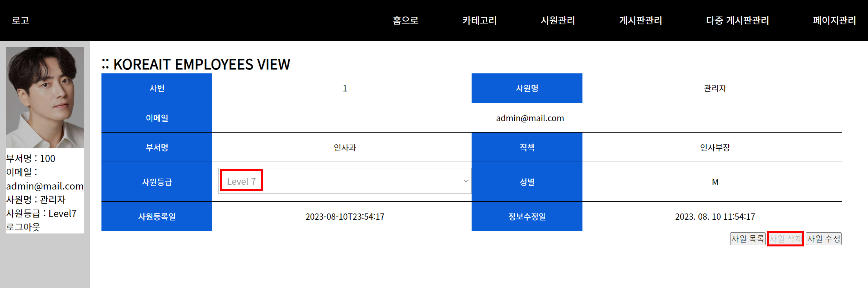Screen dimensions: 868x288
Task: Click the 사원 수정 button
Action: tap(824, 239)
